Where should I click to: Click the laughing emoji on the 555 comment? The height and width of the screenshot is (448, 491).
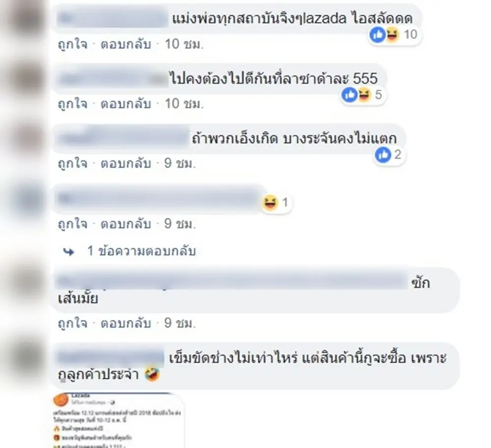[x=363, y=95]
